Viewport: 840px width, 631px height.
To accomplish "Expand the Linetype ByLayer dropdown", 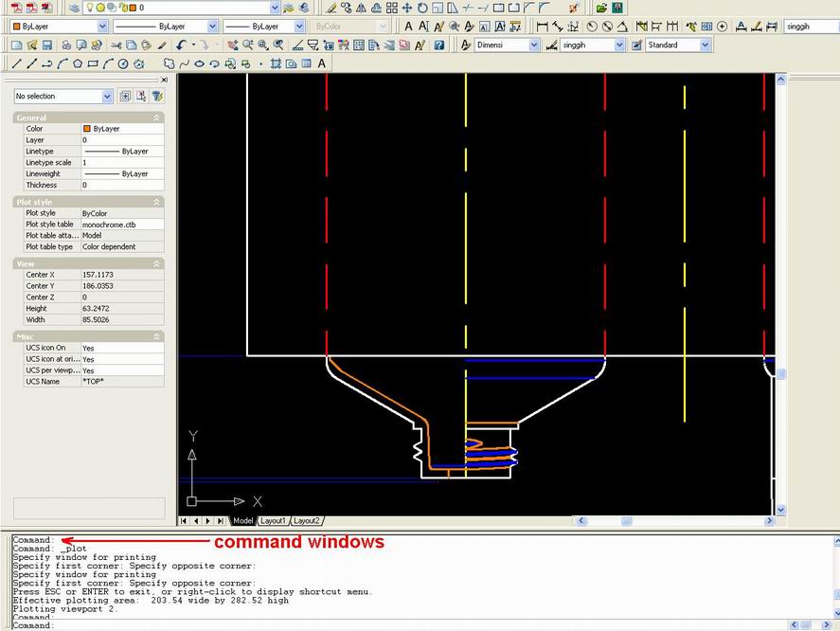I will [211, 26].
